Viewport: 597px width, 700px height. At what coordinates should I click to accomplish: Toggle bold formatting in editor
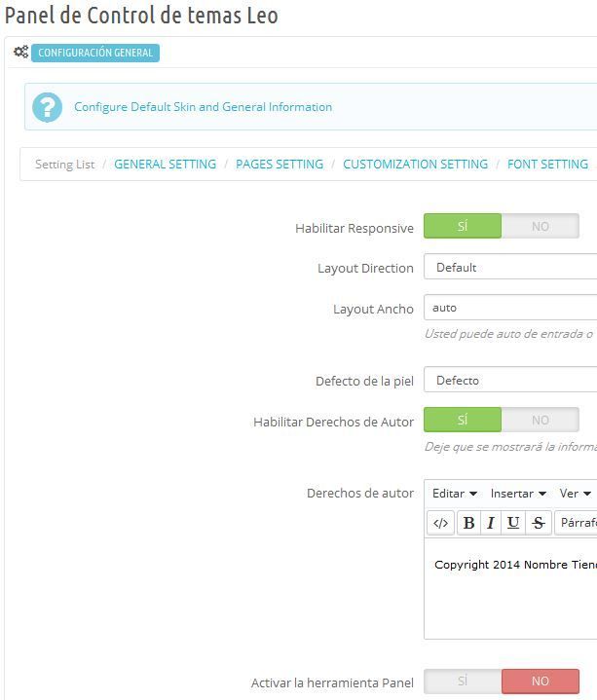coord(468,523)
